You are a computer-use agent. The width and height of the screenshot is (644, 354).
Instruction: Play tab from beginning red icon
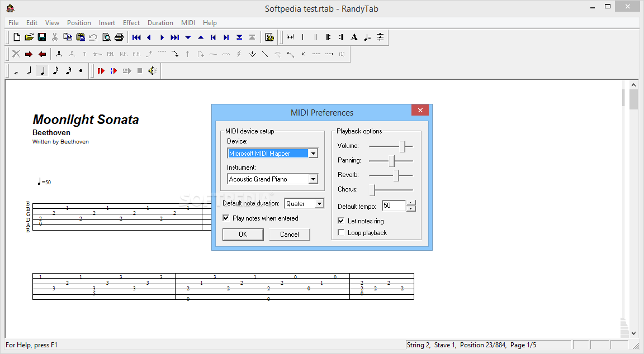point(101,71)
